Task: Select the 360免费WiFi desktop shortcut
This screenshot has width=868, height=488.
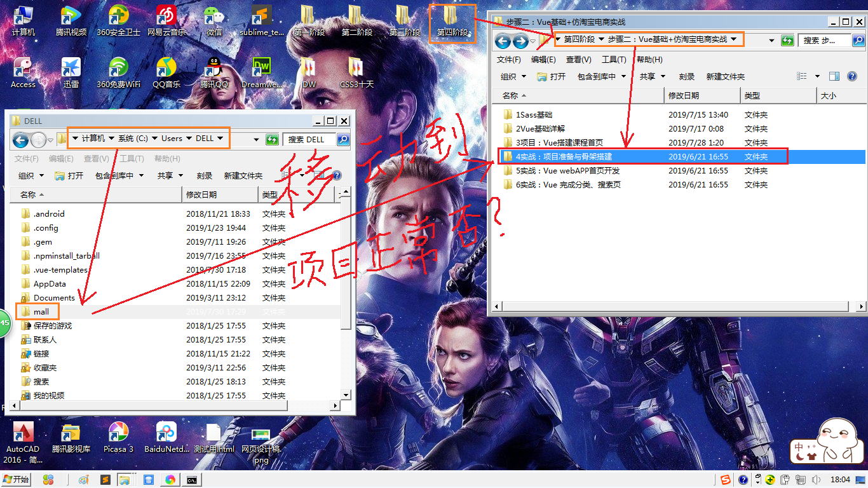Action: pyautogui.click(x=118, y=72)
